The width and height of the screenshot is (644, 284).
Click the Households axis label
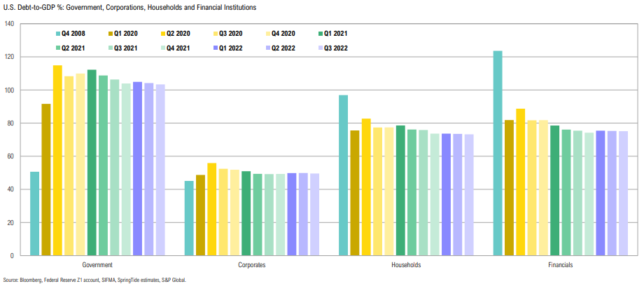tap(406, 266)
